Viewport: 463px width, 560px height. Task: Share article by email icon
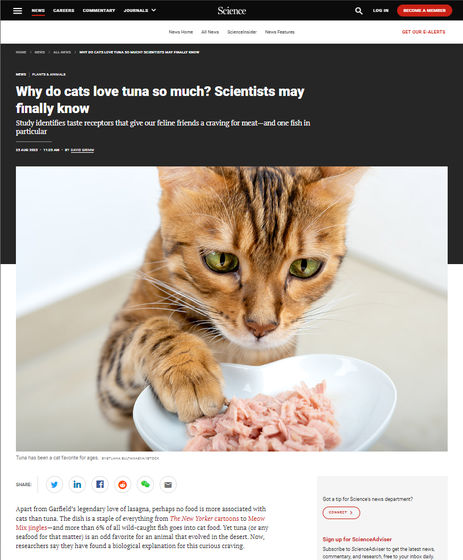tap(168, 485)
